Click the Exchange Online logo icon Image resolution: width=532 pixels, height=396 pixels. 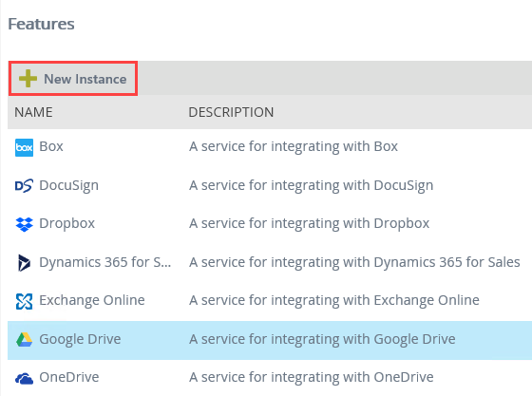tap(24, 301)
